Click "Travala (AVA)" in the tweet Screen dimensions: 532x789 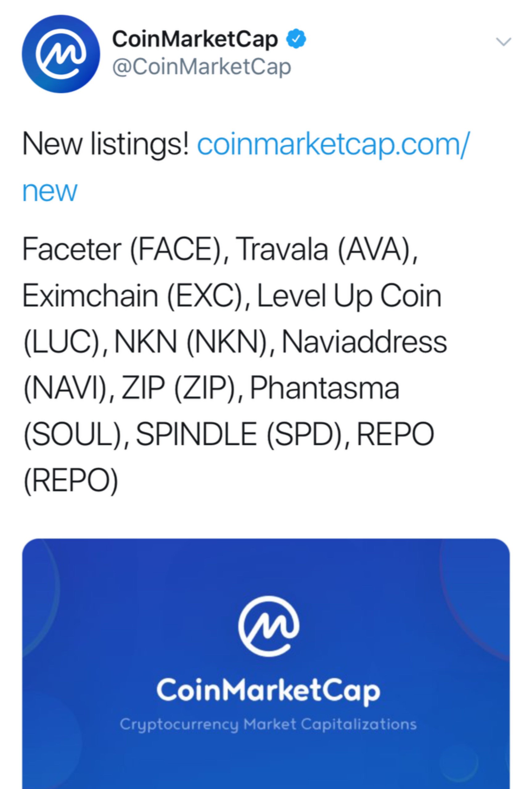[327, 249]
